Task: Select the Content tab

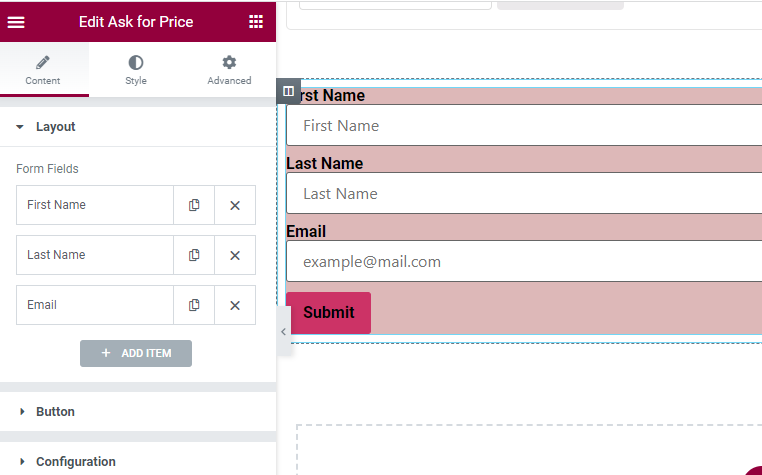Action: tap(43, 70)
